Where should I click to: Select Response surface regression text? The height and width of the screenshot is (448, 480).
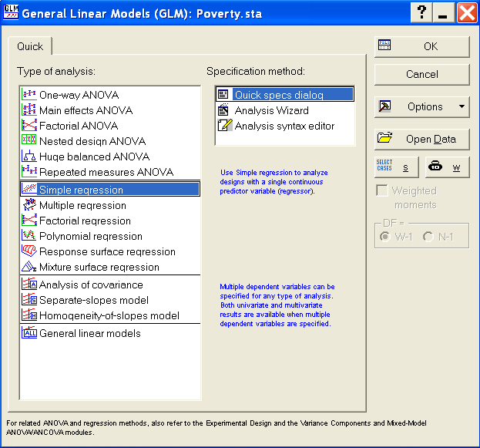pos(107,251)
